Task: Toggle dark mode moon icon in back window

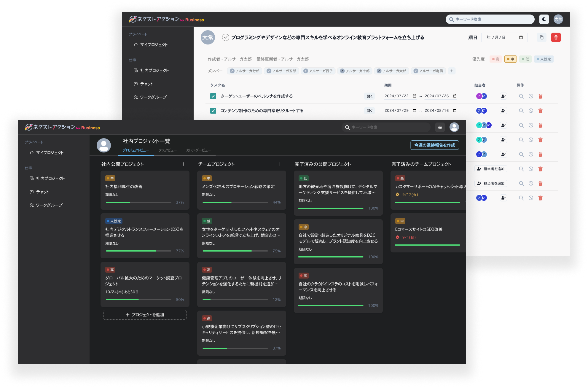Action: pyautogui.click(x=544, y=19)
